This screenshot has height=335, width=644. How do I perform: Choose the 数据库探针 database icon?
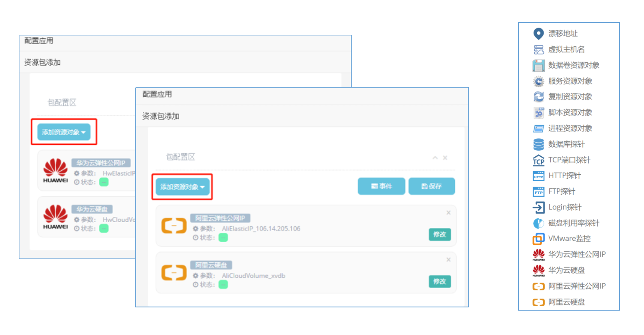538,144
